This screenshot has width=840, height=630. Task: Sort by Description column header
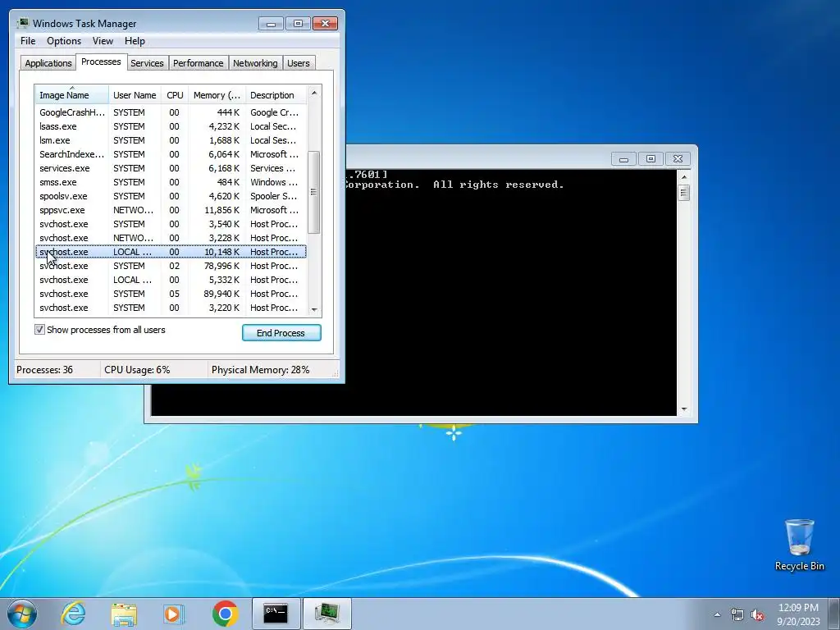pyautogui.click(x=276, y=95)
